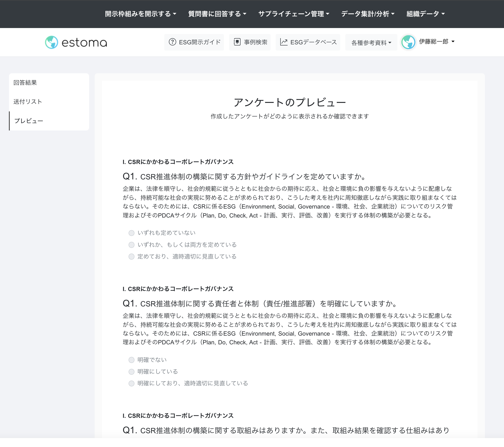
Task: Click the estoma logo
Action: point(76,42)
